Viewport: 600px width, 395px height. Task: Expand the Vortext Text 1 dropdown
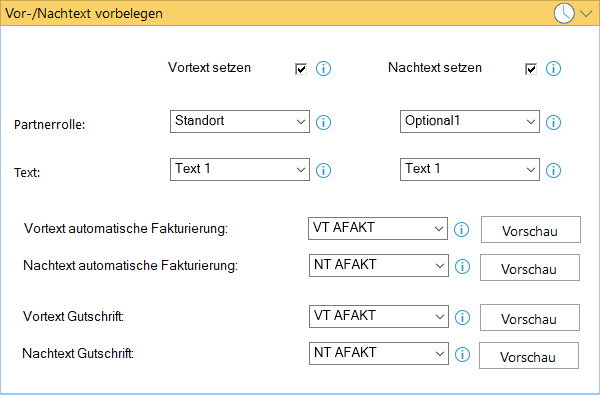pos(240,170)
